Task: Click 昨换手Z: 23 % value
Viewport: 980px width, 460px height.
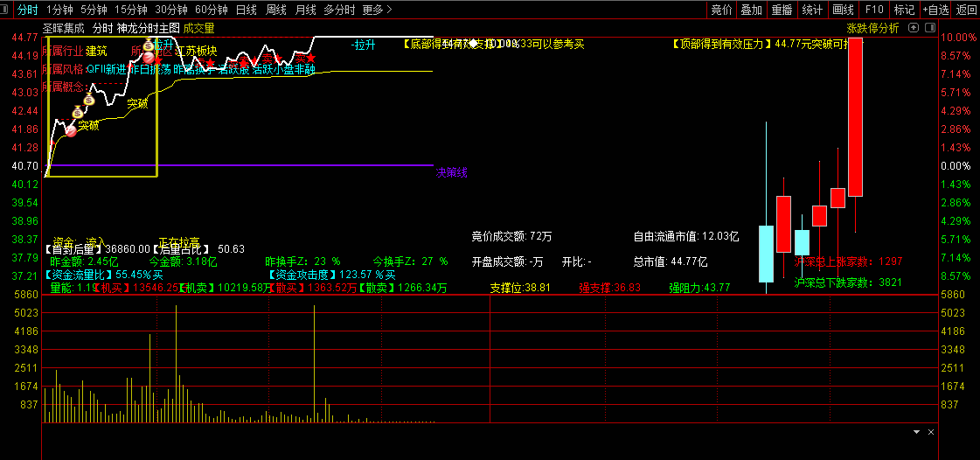Action: pyautogui.click(x=303, y=261)
